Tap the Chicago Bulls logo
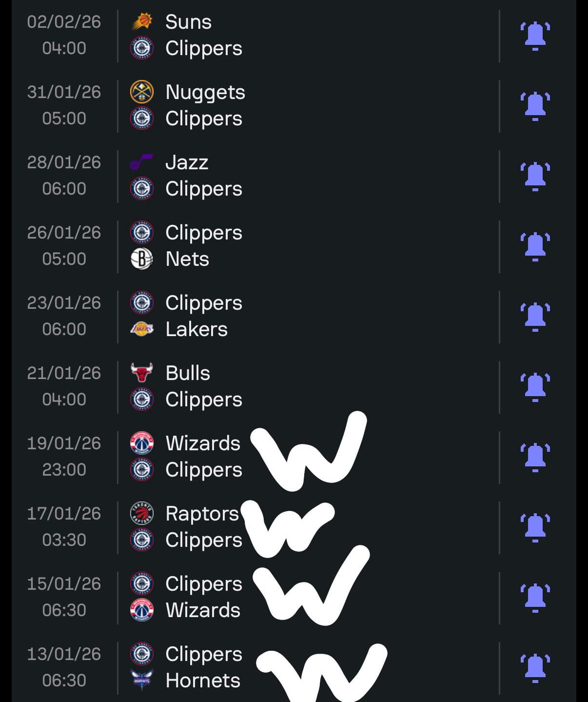 coord(142,373)
